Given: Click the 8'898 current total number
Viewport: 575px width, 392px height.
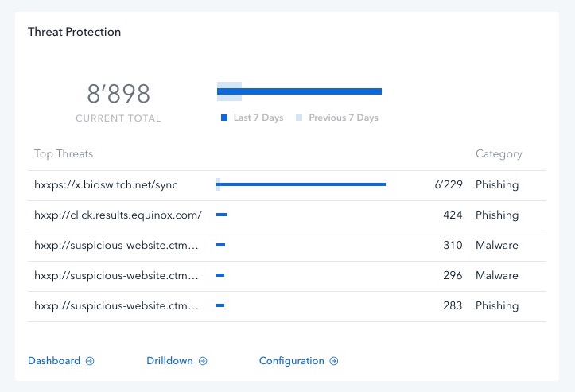Looking at the screenshot, I should point(118,94).
